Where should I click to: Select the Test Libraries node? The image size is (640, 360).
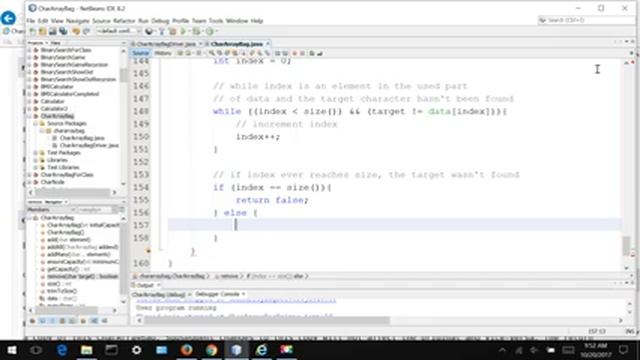(x=63, y=167)
